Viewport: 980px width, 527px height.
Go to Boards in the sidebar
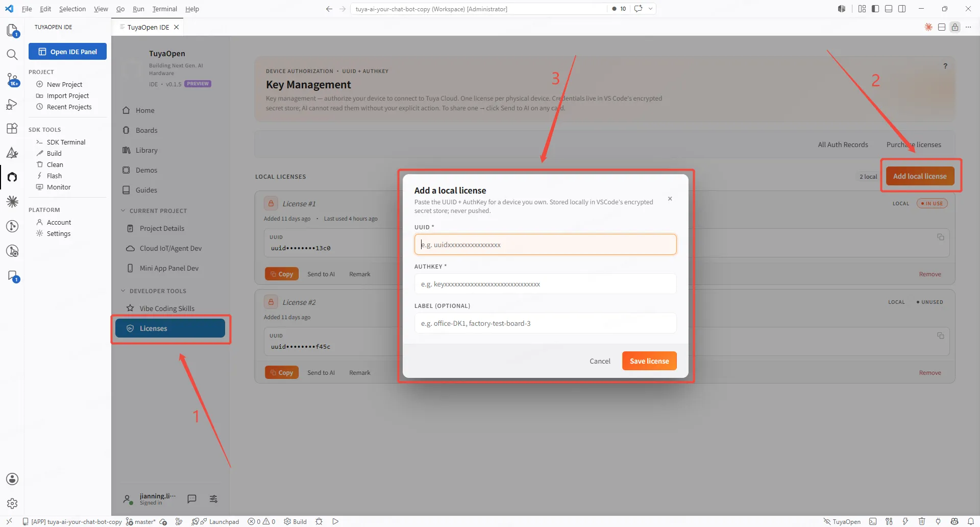[146, 130]
